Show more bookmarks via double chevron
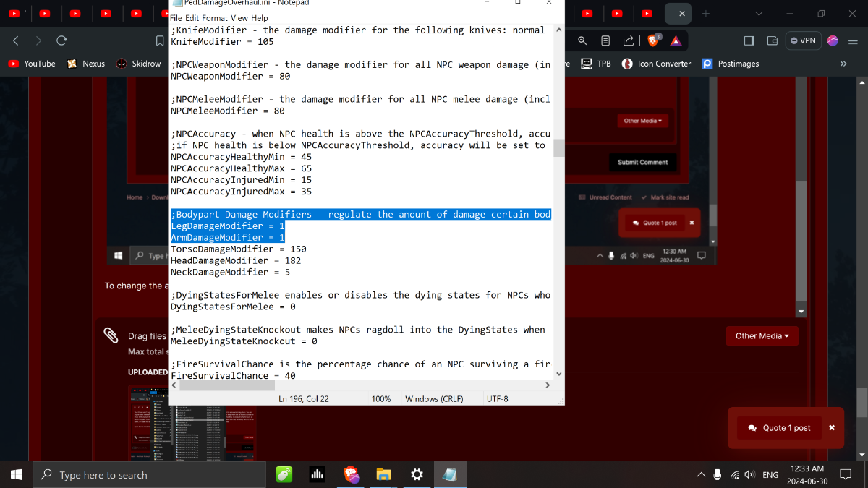868x488 pixels. (843, 64)
